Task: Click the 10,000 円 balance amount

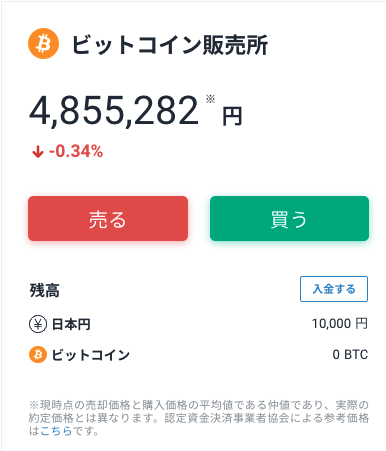Action: click(x=340, y=324)
